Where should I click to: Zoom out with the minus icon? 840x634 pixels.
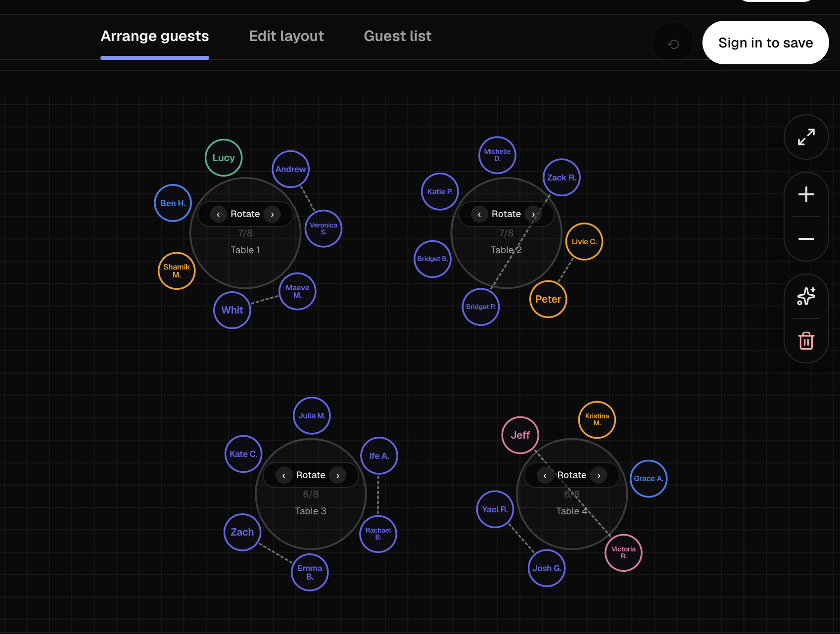(x=806, y=239)
